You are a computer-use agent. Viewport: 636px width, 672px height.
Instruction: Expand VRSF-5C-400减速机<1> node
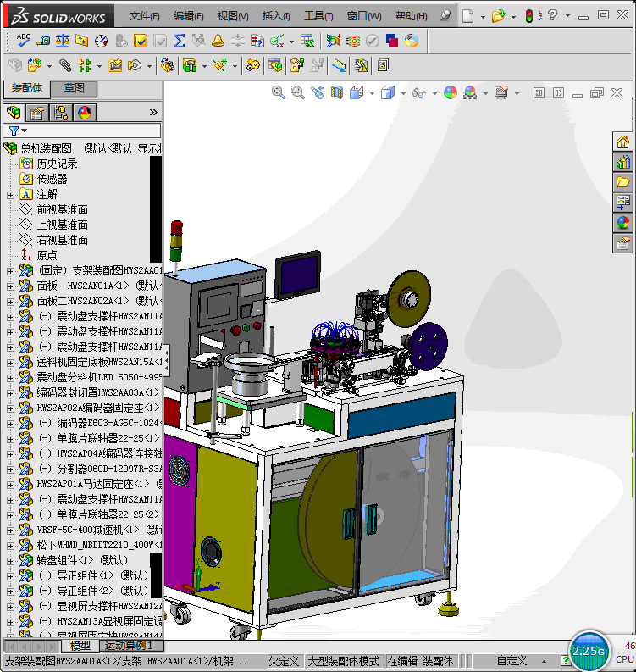11,530
